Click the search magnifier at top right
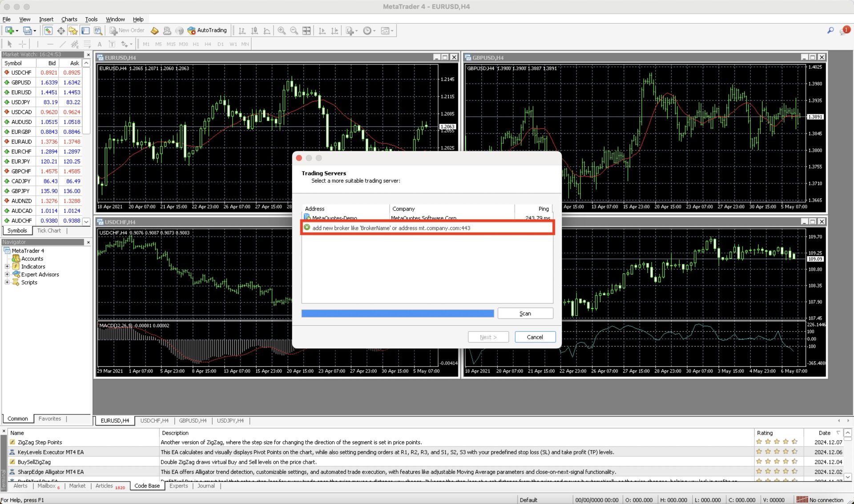This screenshot has width=854, height=504. click(x=830, y=31)
